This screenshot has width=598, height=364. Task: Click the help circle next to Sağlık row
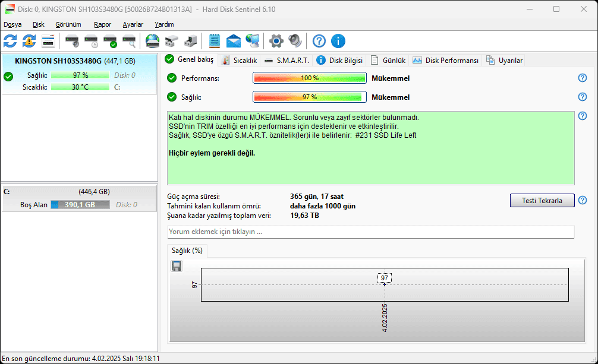pos(582,97)
